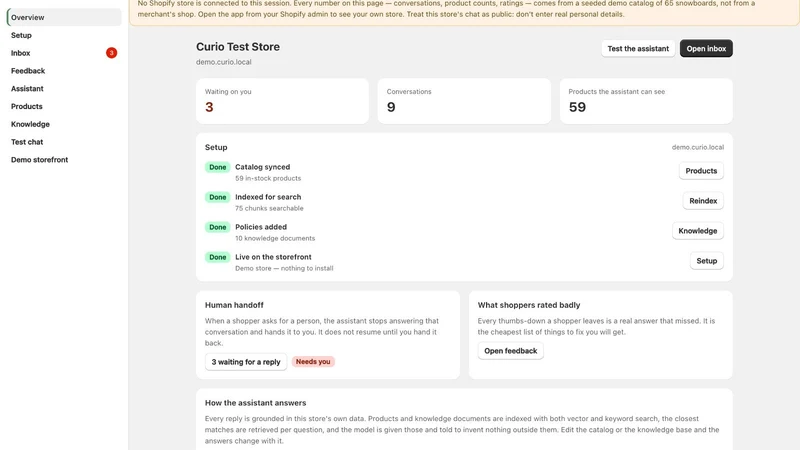Click the Human handoff heading

click(234, 305)
